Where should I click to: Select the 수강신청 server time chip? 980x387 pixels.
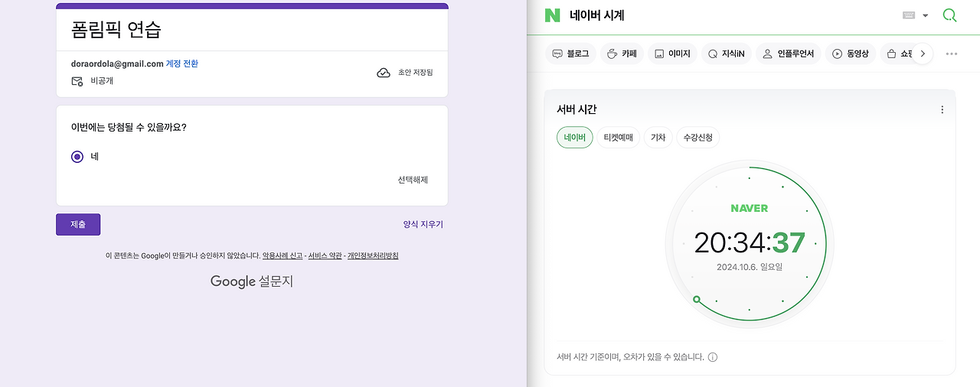(697, 138)
